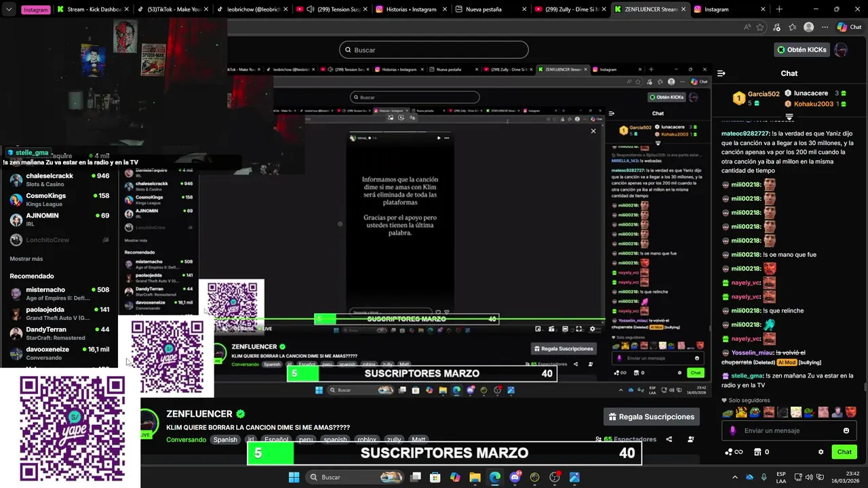Collapse the chat panel with the arrow icon
Image resolution: width=868 pixels, height=488 pixels.
722,73
